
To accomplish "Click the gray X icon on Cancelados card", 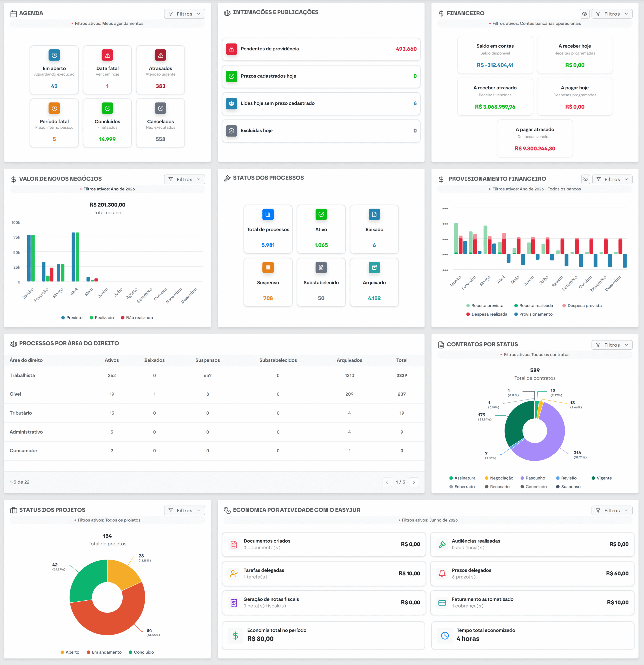I will [x=161, y=108].
